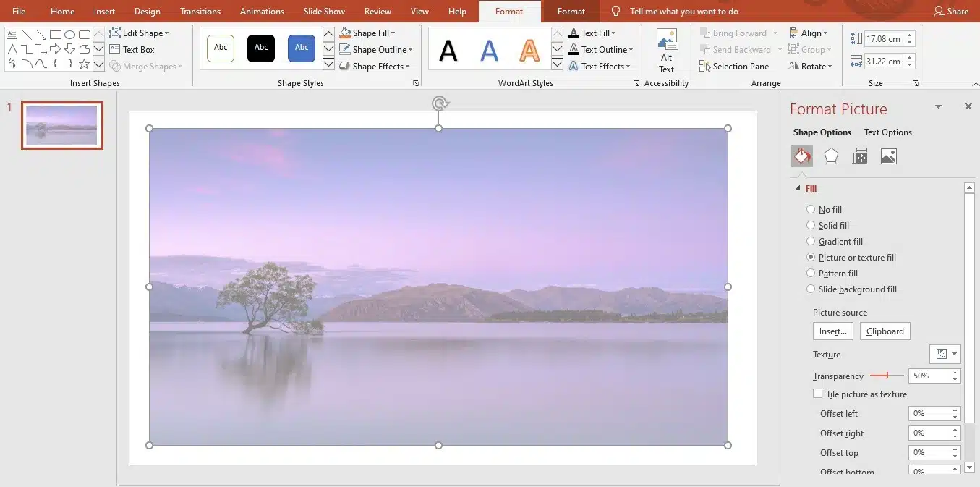The image size is (980, 487).
Task: Open the Effects panel icon
Action: tap(830, 156)
